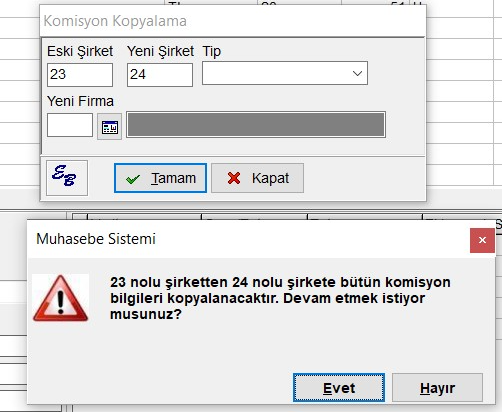Screen dimensions: 502x412
Task: Click the red warning triangle icon
Action: click(61, 298)
